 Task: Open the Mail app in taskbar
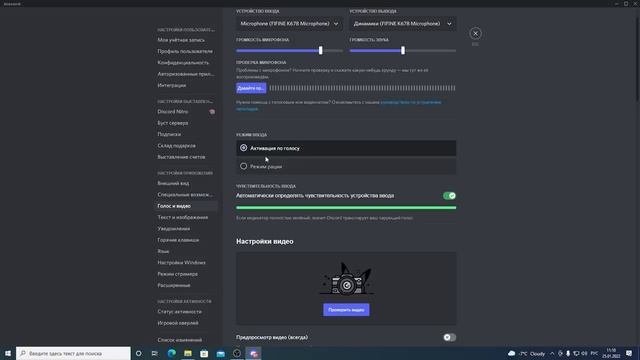pyautogui.click(x=220, y=353)
